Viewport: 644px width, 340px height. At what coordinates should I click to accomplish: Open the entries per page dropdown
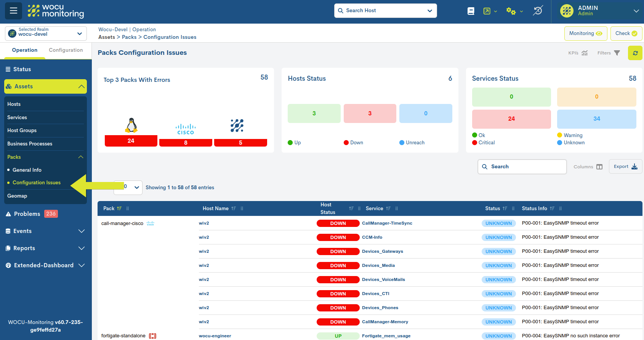pos(128,187)
